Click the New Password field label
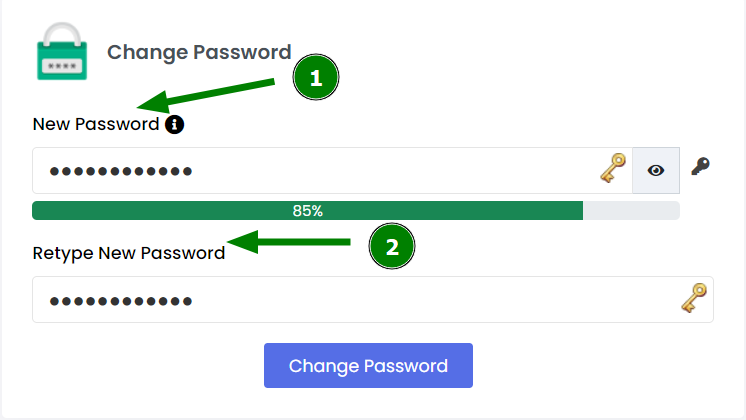This screenshot has width=746, height=420. point(96,124)
